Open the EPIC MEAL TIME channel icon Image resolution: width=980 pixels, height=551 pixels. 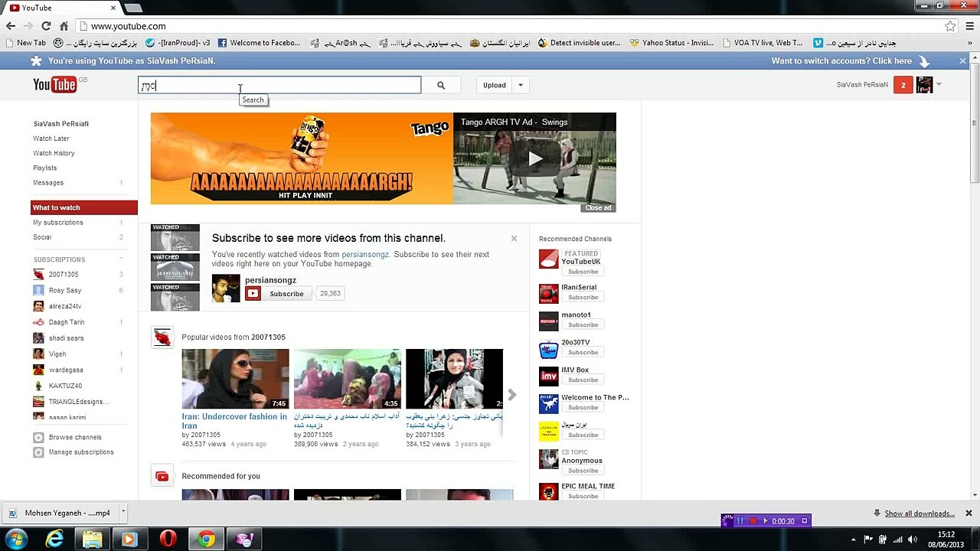click(x=549, y=491)
